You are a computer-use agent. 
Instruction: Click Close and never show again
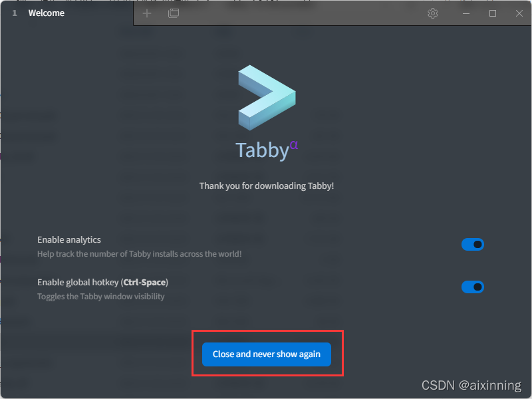pos(267,354)
